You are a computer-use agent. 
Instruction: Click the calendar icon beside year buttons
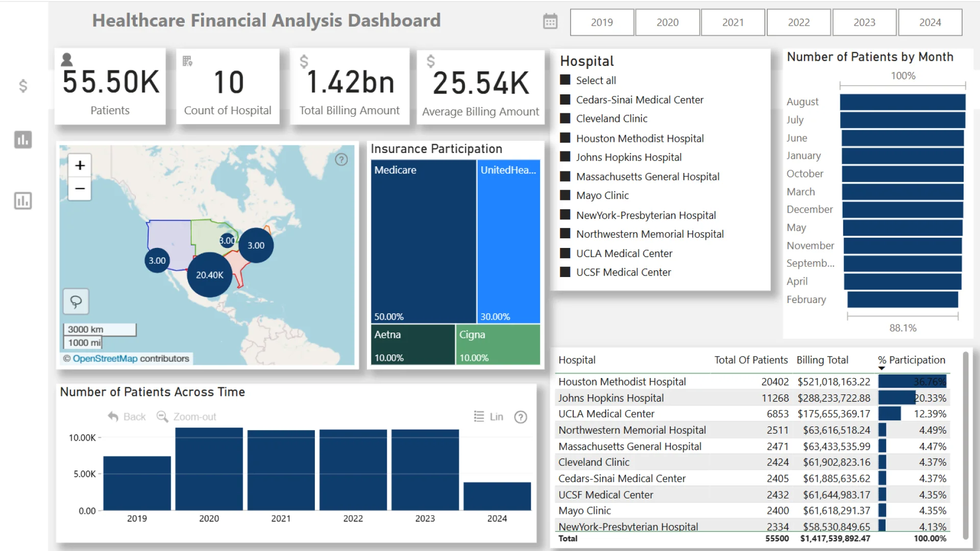[550, 22]
